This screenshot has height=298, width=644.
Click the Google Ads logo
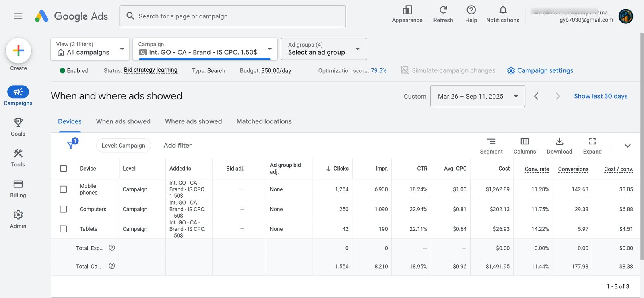tap(71, 16)
